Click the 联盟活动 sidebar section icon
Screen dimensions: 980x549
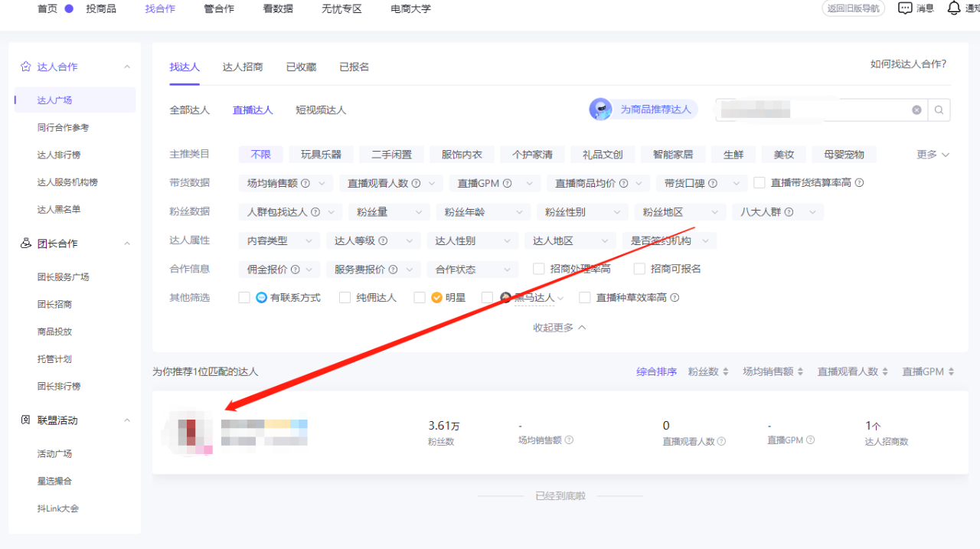click(24, 420)
